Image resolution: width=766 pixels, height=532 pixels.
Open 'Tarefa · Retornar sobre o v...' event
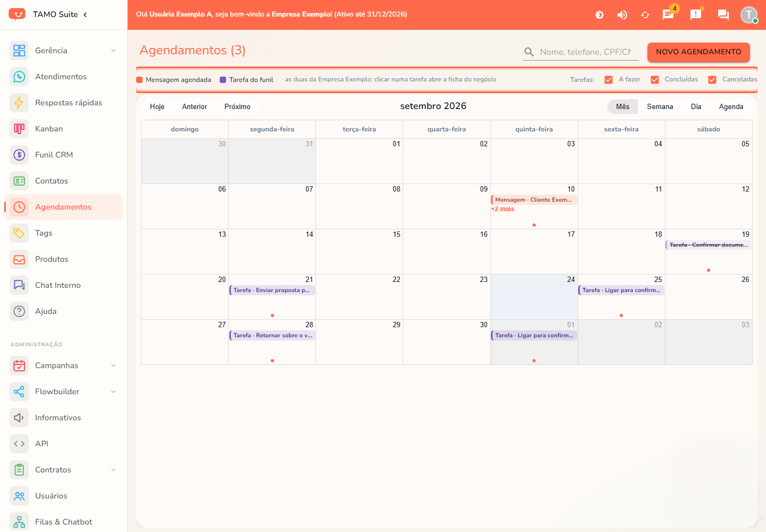click(272, 336)
